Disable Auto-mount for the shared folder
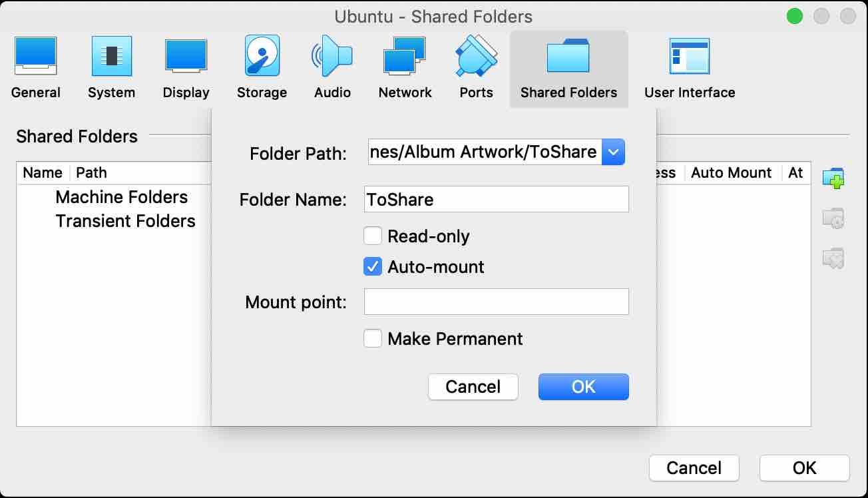 373,266
